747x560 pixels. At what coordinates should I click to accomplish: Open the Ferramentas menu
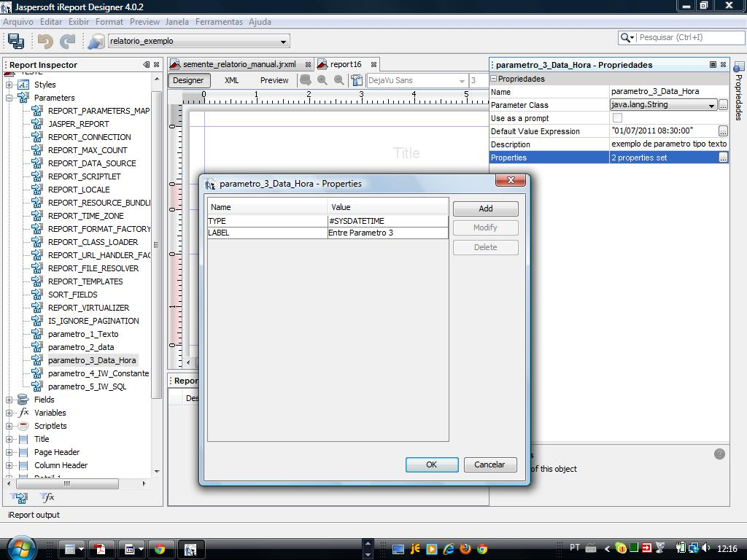click(x=219, y=22)
